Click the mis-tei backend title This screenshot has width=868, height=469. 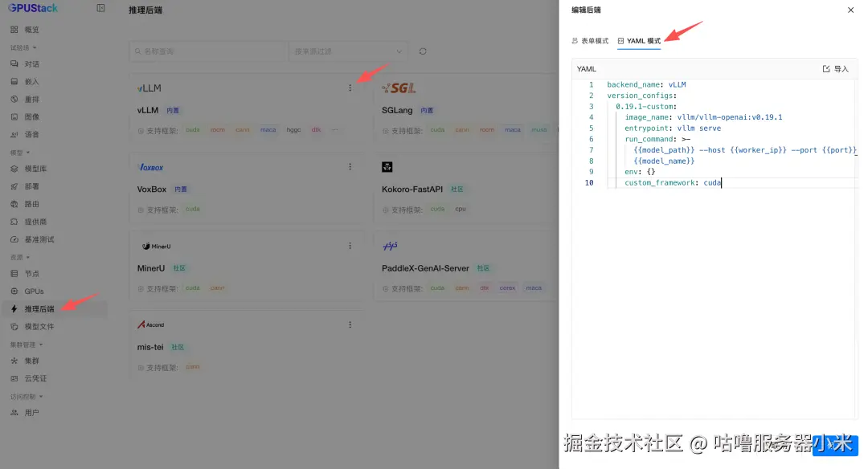pos(150,347)
